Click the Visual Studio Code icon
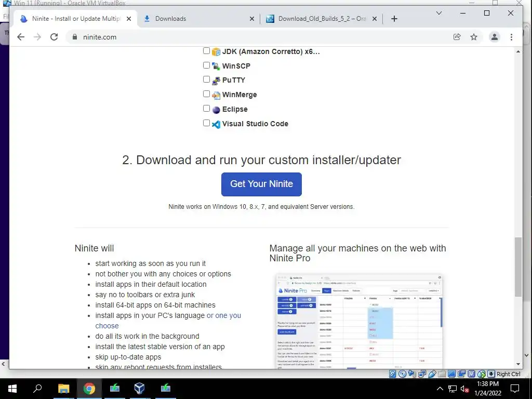532x399 pixels. (216, 125)
